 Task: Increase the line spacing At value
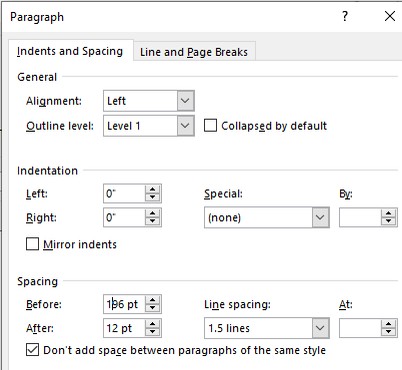click(388, 324)
